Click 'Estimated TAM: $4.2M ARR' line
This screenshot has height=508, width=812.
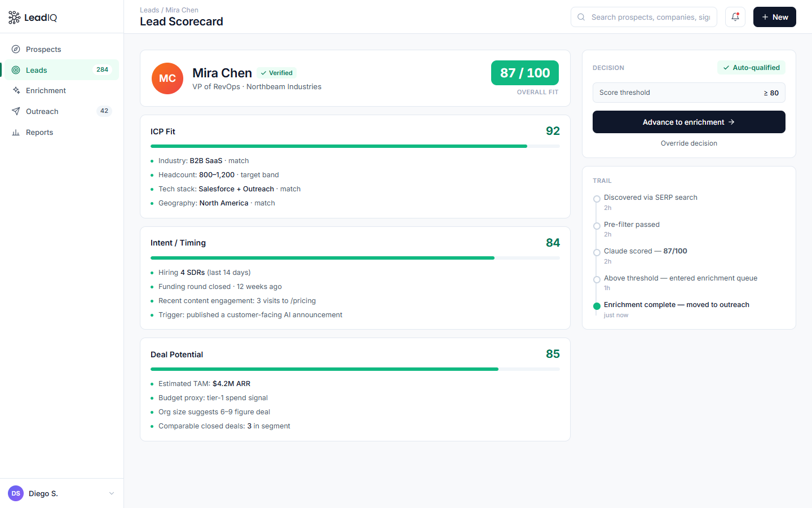(x=204, y=384)
